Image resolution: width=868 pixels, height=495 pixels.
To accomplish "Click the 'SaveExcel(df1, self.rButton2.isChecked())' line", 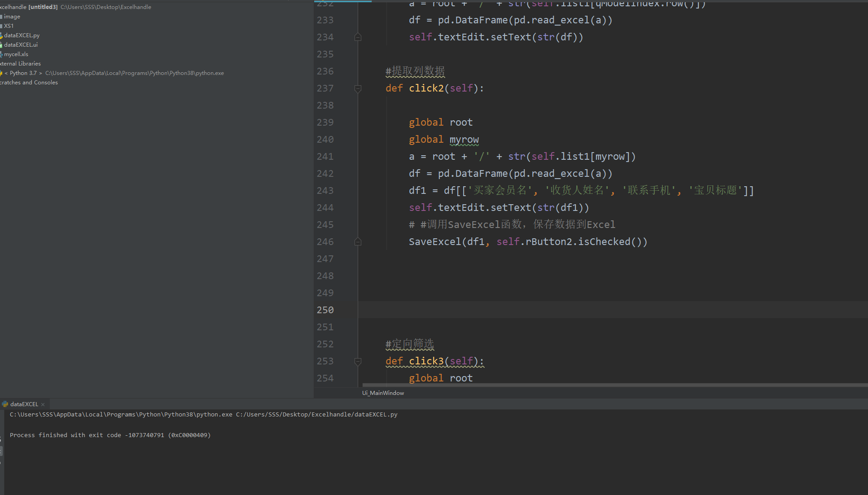I will pos(528,242).
